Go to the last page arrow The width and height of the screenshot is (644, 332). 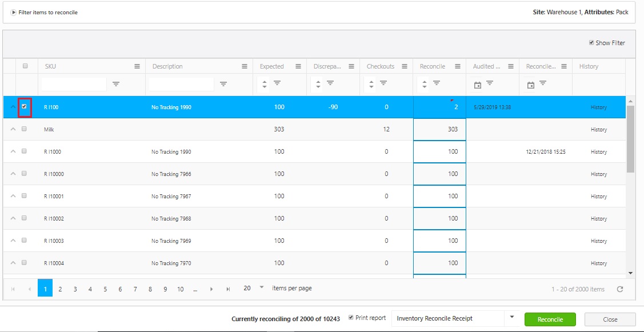click(x=228, y=289)
